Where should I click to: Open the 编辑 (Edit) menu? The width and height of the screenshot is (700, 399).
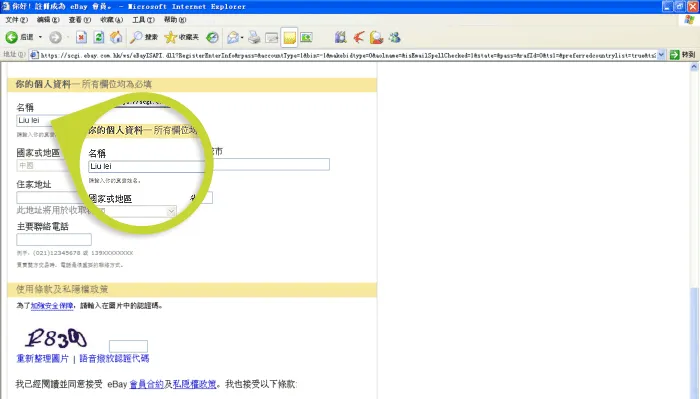click(48, 20)
